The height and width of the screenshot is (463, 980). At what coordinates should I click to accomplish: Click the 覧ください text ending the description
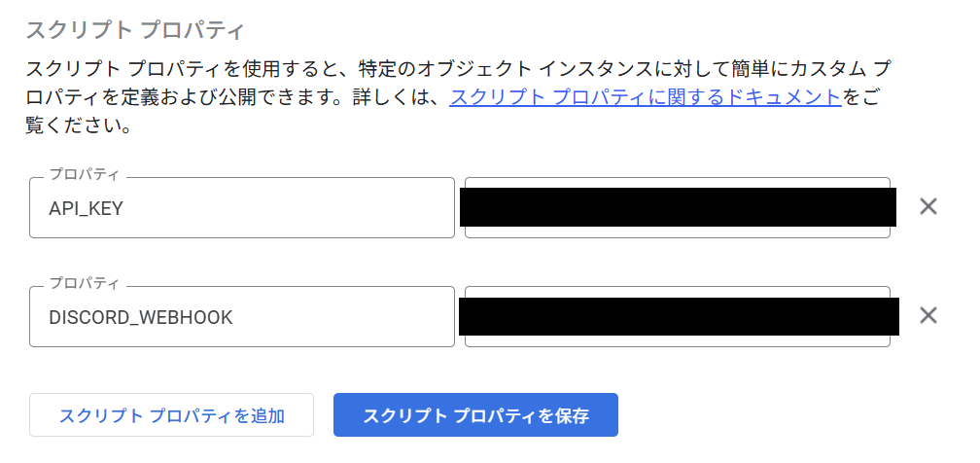tap(78, 126)
